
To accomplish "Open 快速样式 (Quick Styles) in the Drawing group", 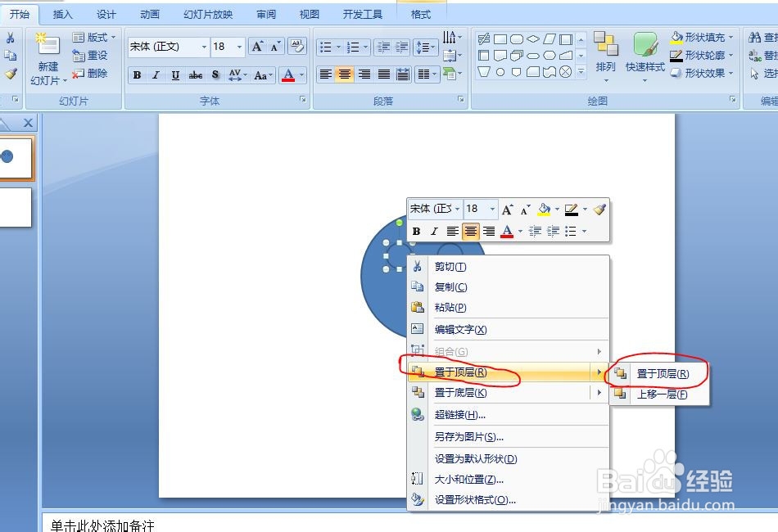I will tap(645, 64).
